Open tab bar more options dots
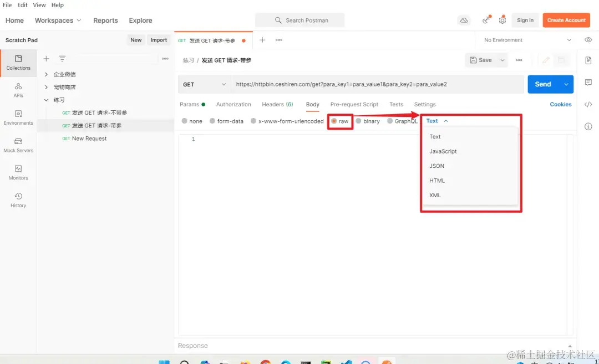Screen dimensions: 599x364 (x=279, y=40)
